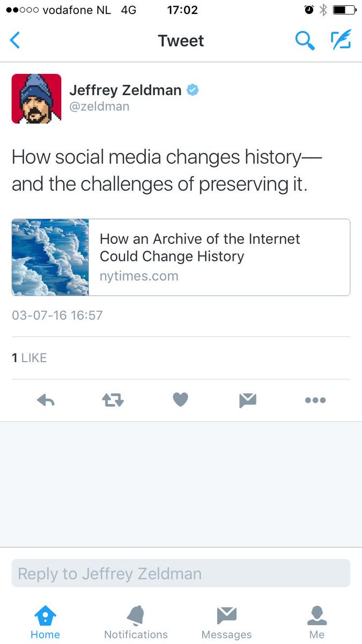Switch to the Home tab
This screenshot has width=362, height=644.
click(45, 623)
